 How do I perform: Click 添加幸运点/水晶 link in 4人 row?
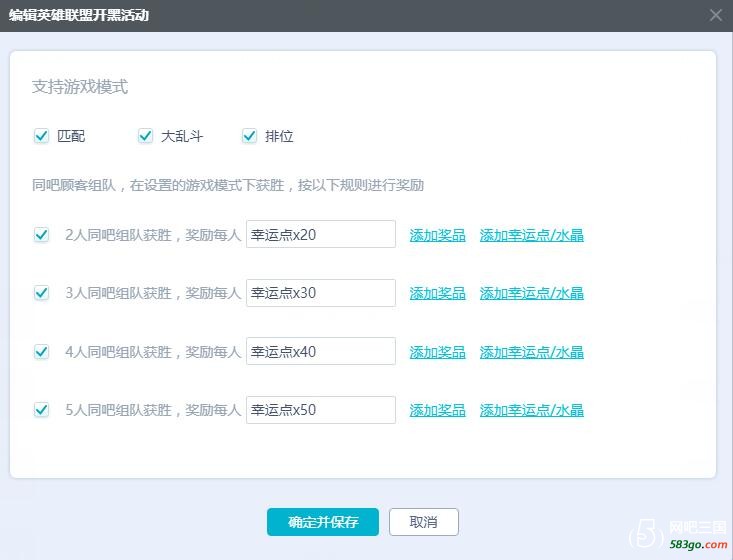tap(532, 352)
